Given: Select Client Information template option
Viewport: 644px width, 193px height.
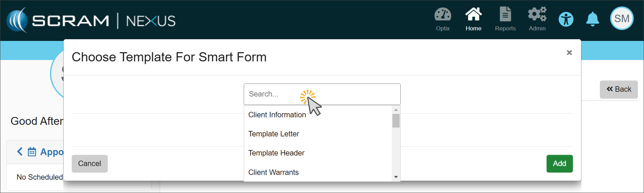Looking at the screenshot, I should tap(277, 115).
